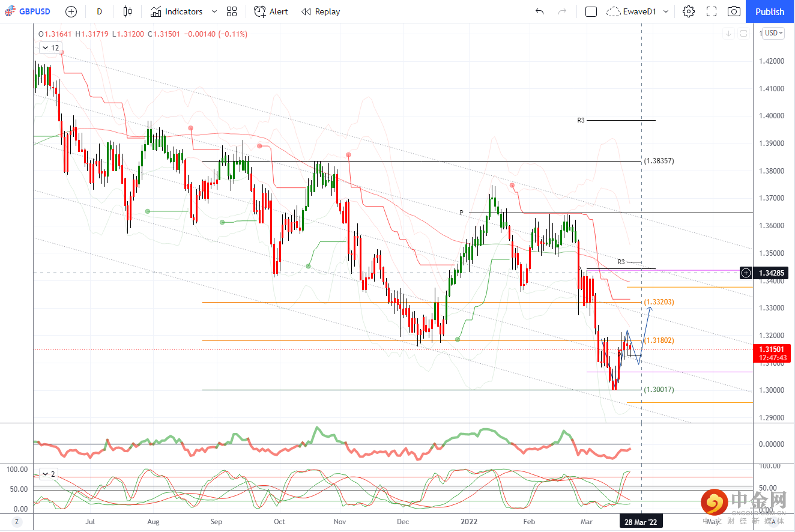This screenshot has width=795, height=532.
Task: Click the plus icon beside 1.34285 price
Action: tap(746, 273)
